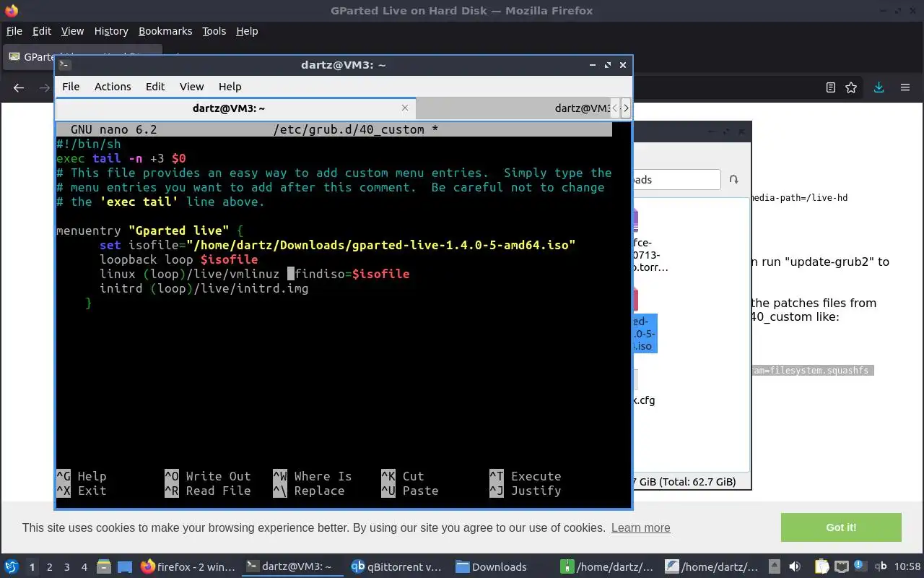The image size is (924, 578).
Task: Open the Firefox Bookmarks menu
Action: point(165,31)
